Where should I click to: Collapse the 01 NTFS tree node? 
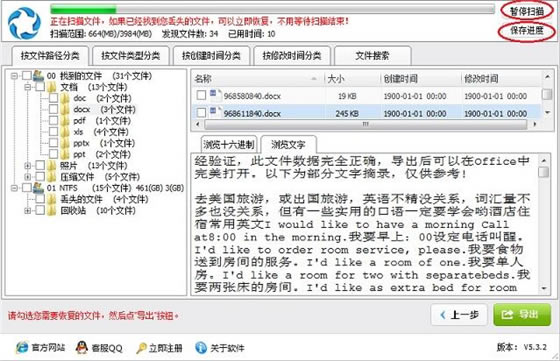click(x=14, y=188)
